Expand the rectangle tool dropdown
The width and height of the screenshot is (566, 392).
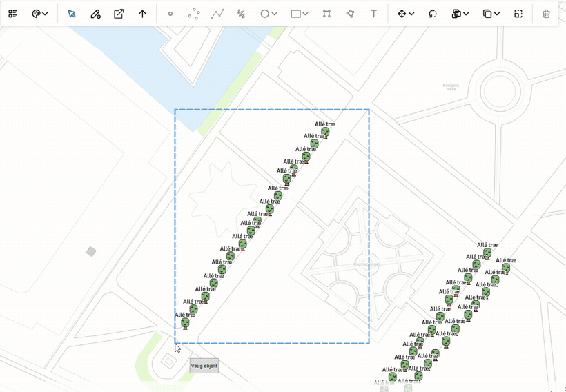pyautogui.click(x=300, y=14)
